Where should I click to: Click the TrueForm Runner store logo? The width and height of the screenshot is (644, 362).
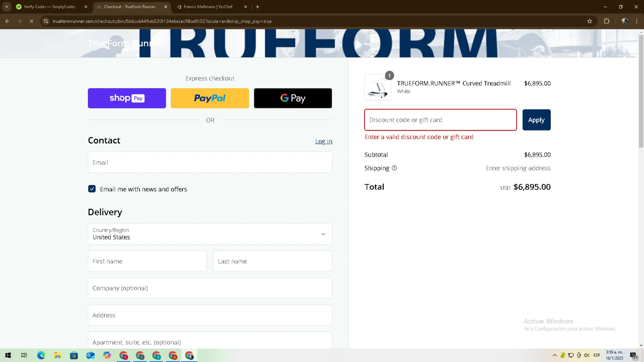tap(125, 43)
